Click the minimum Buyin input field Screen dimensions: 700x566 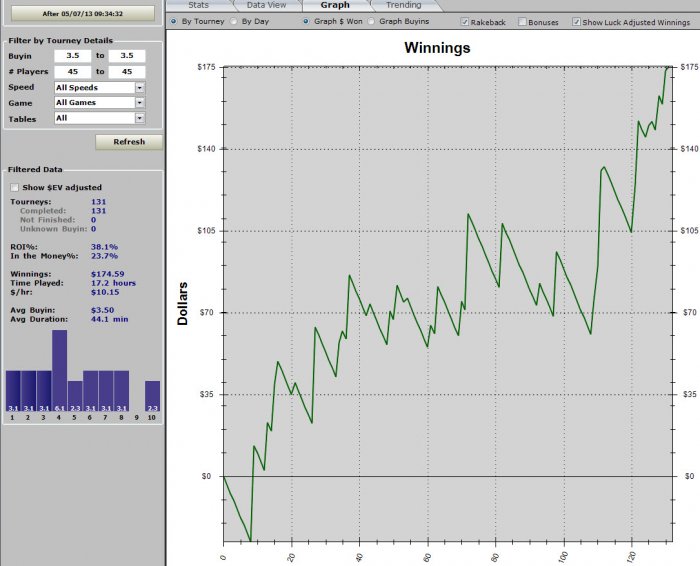tap(73, 56)
